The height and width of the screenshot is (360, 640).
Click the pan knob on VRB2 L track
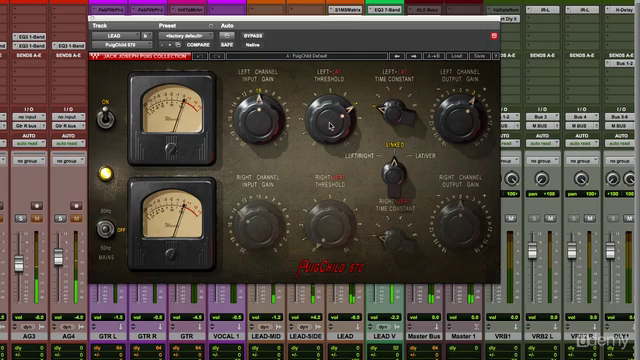[542, 179]
